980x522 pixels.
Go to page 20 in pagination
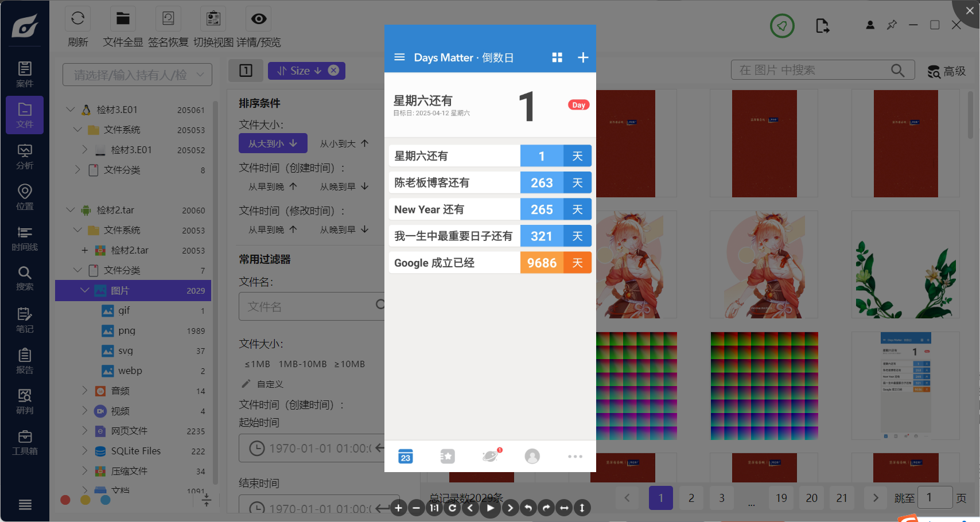point(812,498)
